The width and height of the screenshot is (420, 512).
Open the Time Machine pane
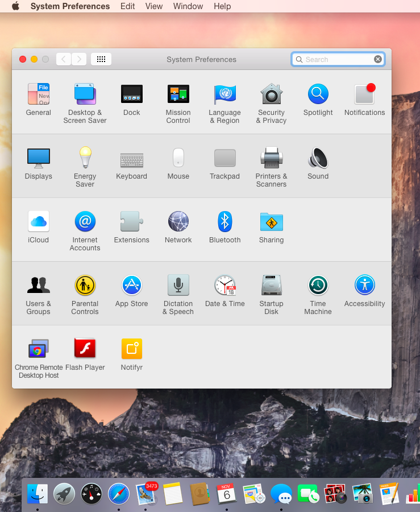(318, 286)
